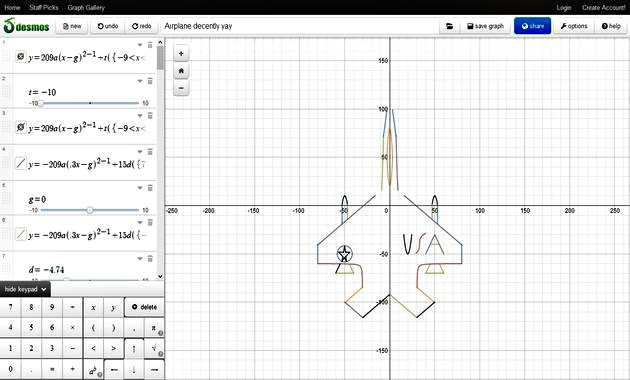The image size is (630, 380).
Task: Collapse keypad with hide keypad
Action: click(25, 289)
